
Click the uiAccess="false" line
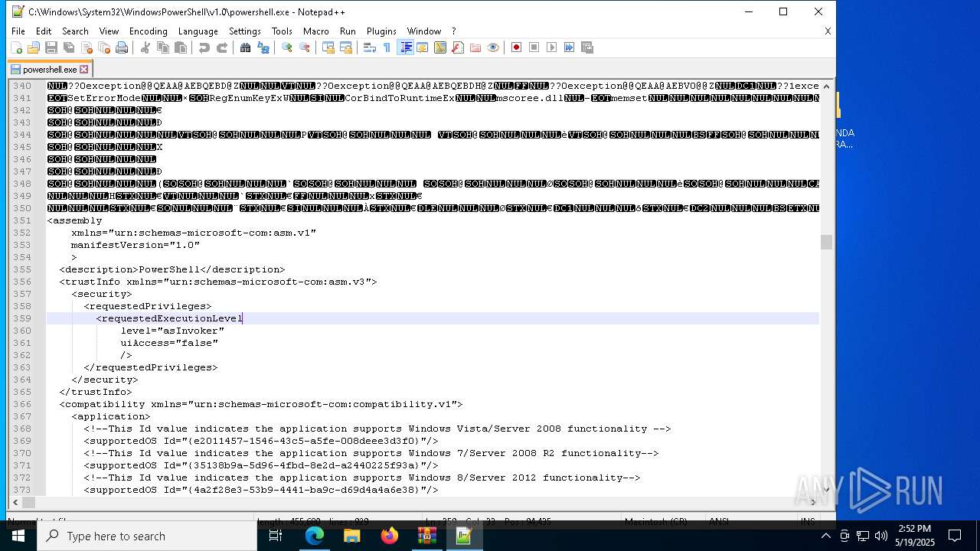click(x=169, y=343)
